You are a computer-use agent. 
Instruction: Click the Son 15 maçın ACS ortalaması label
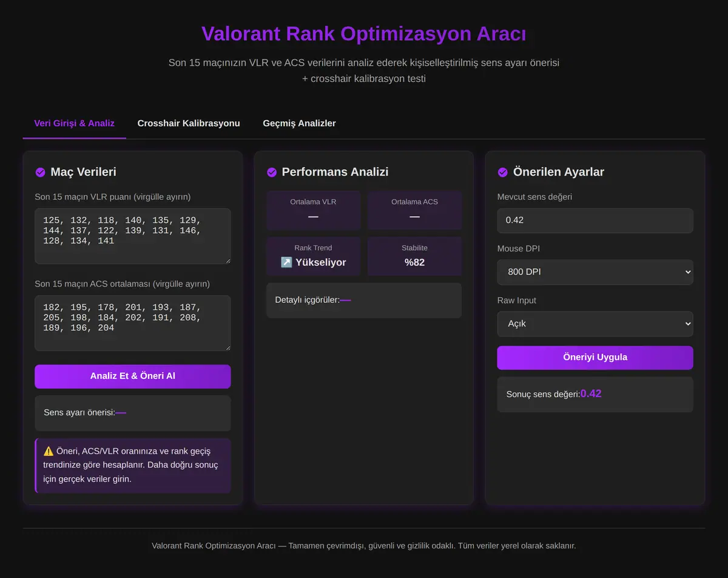click(123, 284)
